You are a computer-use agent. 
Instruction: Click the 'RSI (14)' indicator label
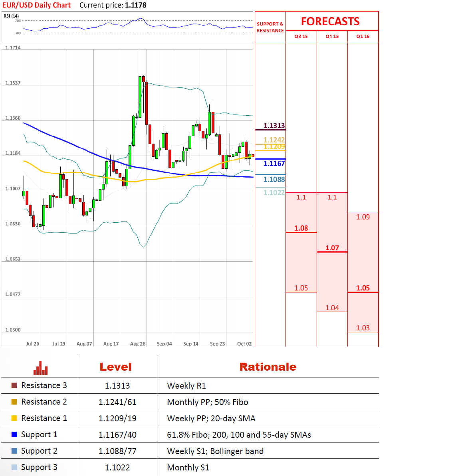[x=11, y=16]
